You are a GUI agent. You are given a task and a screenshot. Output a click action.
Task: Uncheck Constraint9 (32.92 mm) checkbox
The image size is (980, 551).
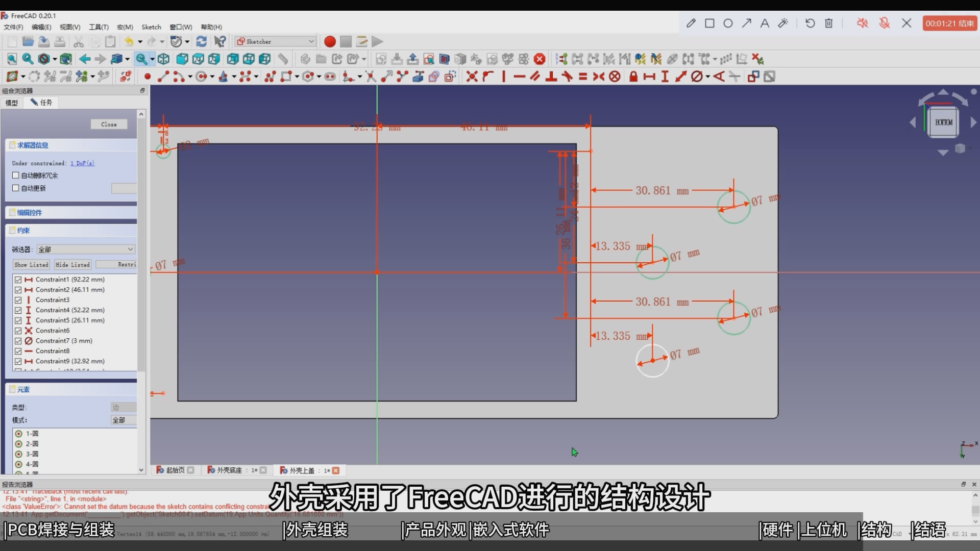click(18, 361)
